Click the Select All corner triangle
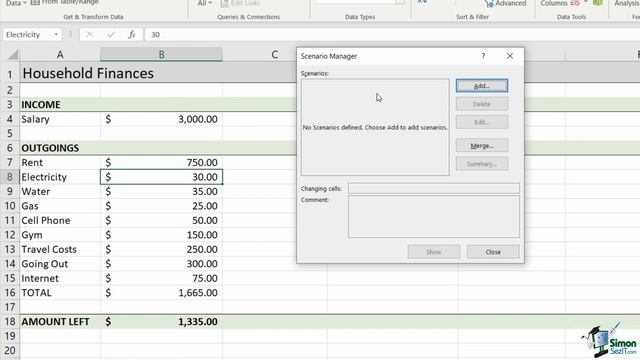Screen dimensions: 640x360 (12, 55)
